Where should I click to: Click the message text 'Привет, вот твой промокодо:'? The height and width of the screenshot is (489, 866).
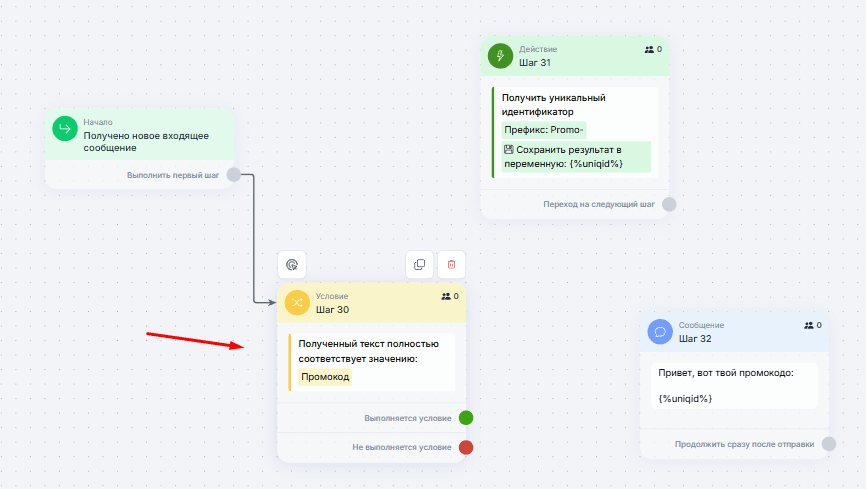[726, 373]
